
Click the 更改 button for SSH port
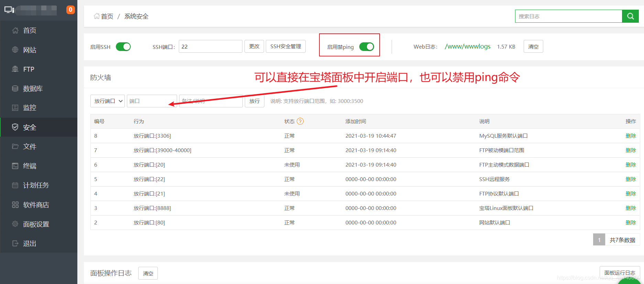point(254,46)
